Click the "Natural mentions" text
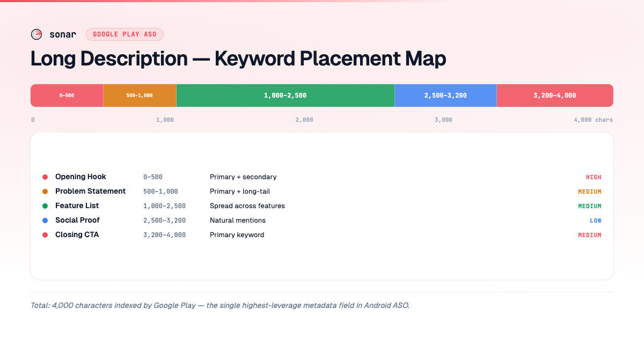This screenshot has width=644, height=338. pos(238,221)
